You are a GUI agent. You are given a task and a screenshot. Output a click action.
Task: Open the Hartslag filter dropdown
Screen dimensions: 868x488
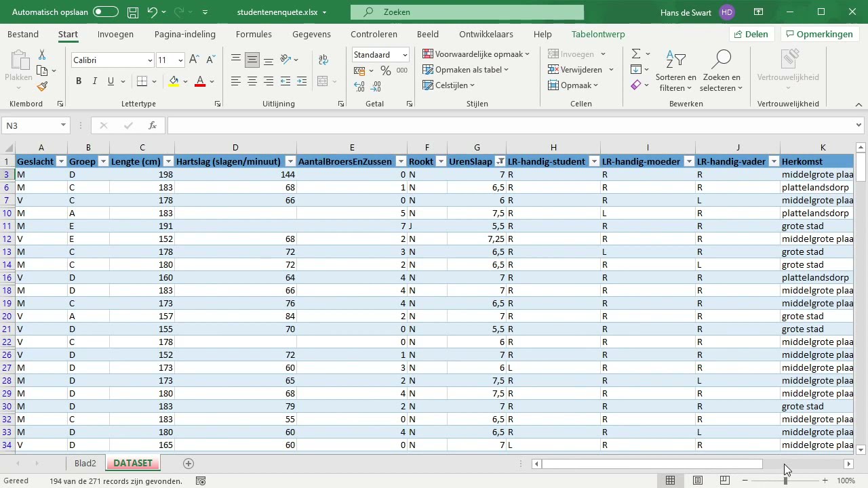pyautogui.click(x=290, y=161)
